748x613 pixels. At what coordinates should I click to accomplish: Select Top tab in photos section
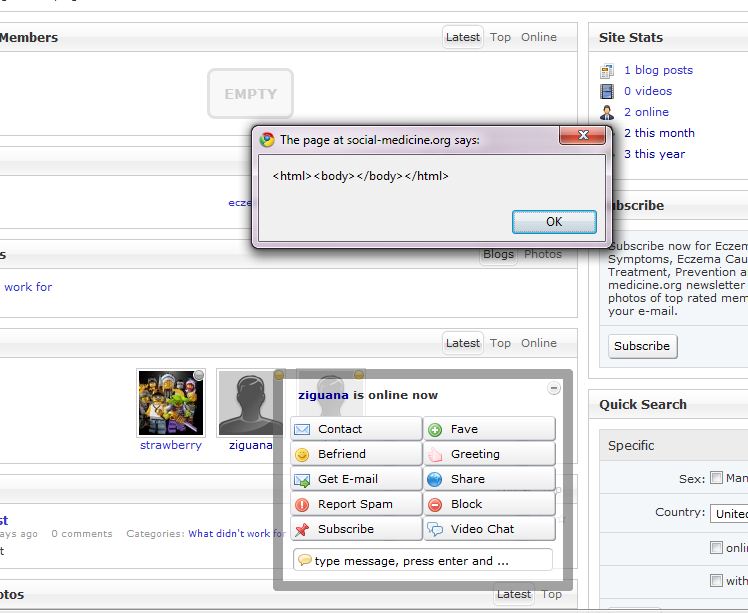pyautogui.click(x=551, y=594)
